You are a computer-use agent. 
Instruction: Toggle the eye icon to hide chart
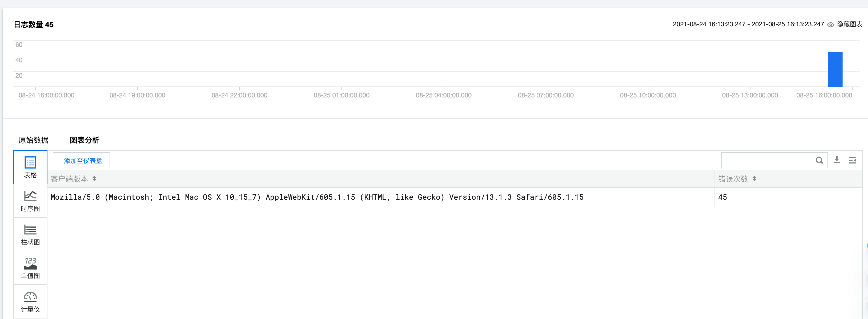pos(831,24)
